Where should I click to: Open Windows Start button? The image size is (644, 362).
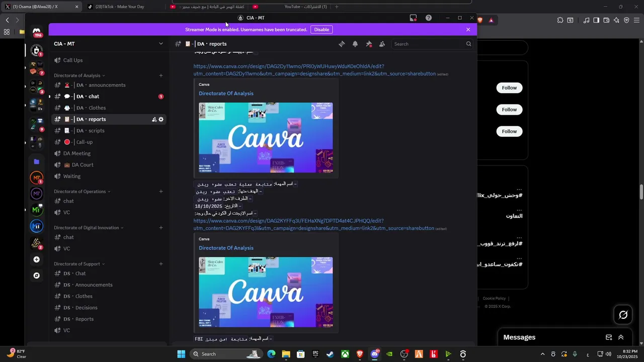(181, 354)
